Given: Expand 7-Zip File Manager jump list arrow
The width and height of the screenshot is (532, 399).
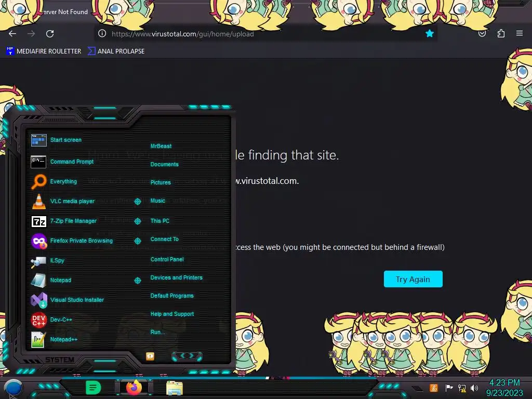Looking at the screenshot, I should pyautogui.click(x=137, y=221).
